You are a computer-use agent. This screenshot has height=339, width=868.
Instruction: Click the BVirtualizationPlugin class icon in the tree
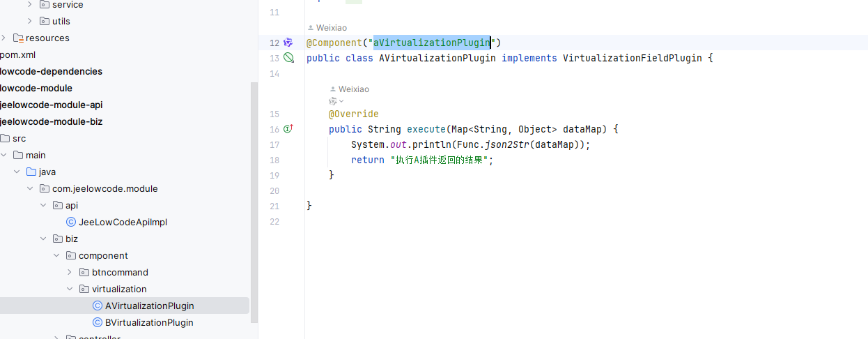click(x=98, y=322)
